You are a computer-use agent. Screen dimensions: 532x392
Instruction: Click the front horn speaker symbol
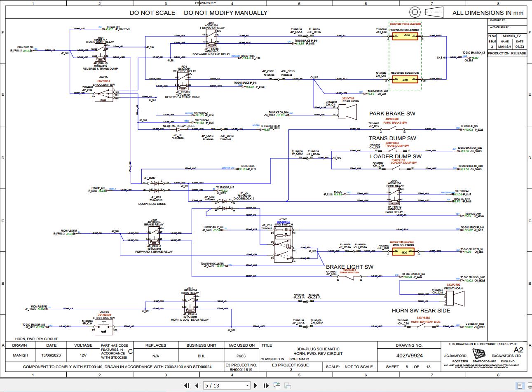pyautogui.click(x=455, y=298)
